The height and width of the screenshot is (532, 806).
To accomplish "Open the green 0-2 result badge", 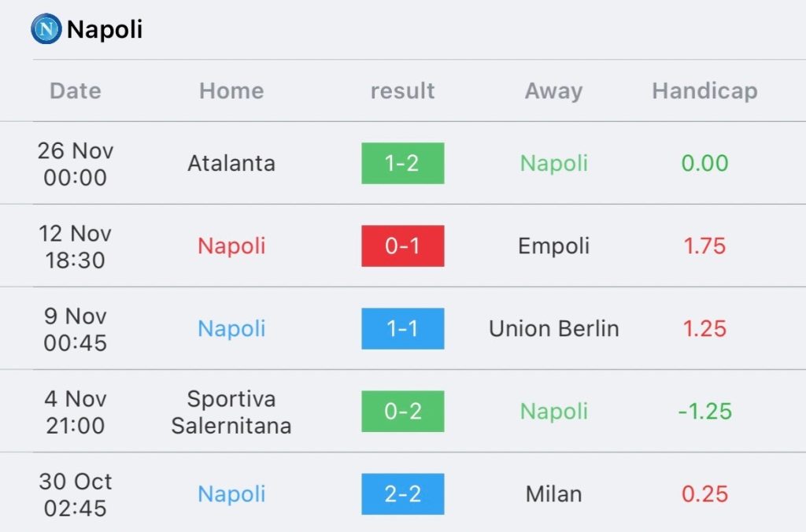I will click(x=402, y=412).
